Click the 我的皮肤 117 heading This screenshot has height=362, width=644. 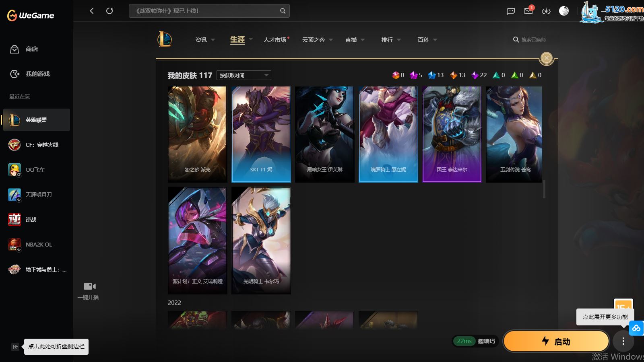pyautogui.click(x=190, y=76)
